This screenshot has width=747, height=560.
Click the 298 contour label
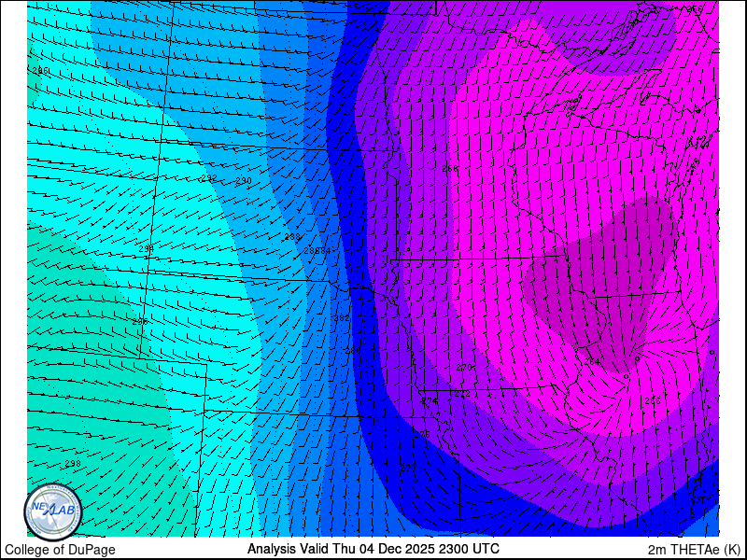(73, 463)
